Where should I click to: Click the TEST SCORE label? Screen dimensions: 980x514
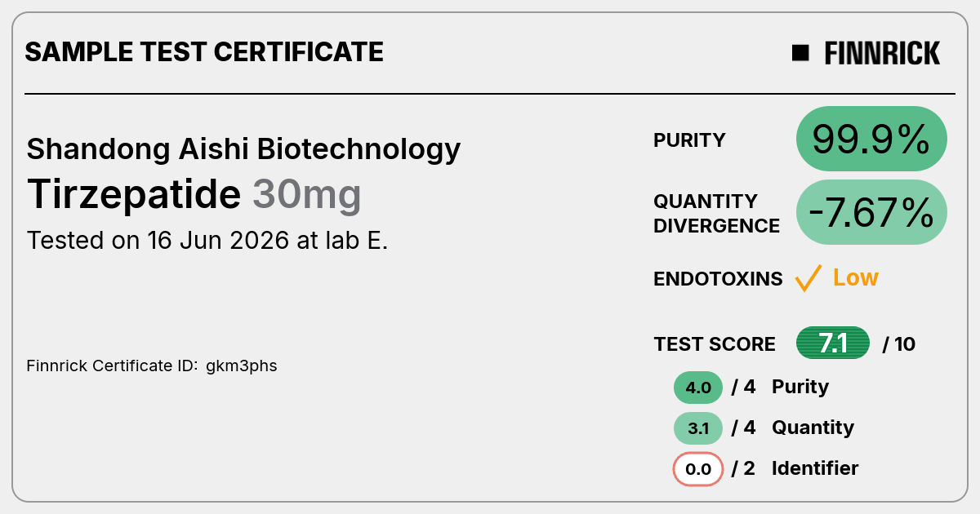(x=715, y=344)
